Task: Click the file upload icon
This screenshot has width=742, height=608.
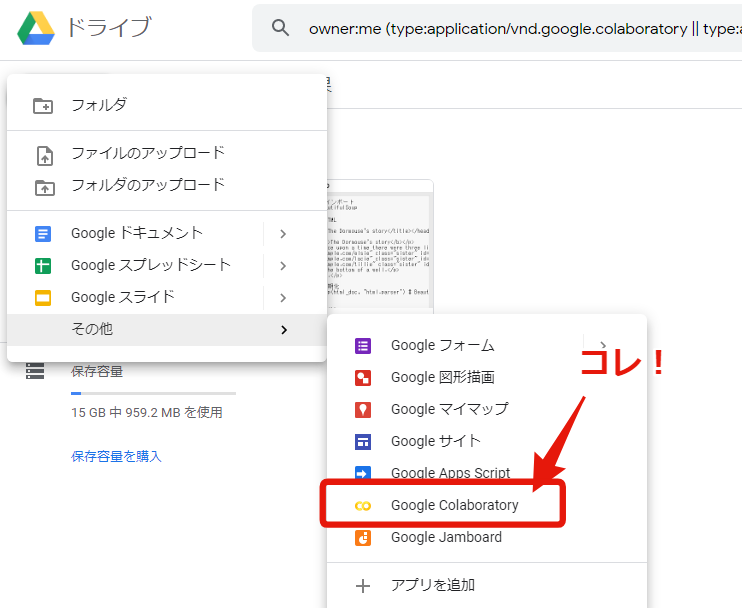Action: (45, 156)
